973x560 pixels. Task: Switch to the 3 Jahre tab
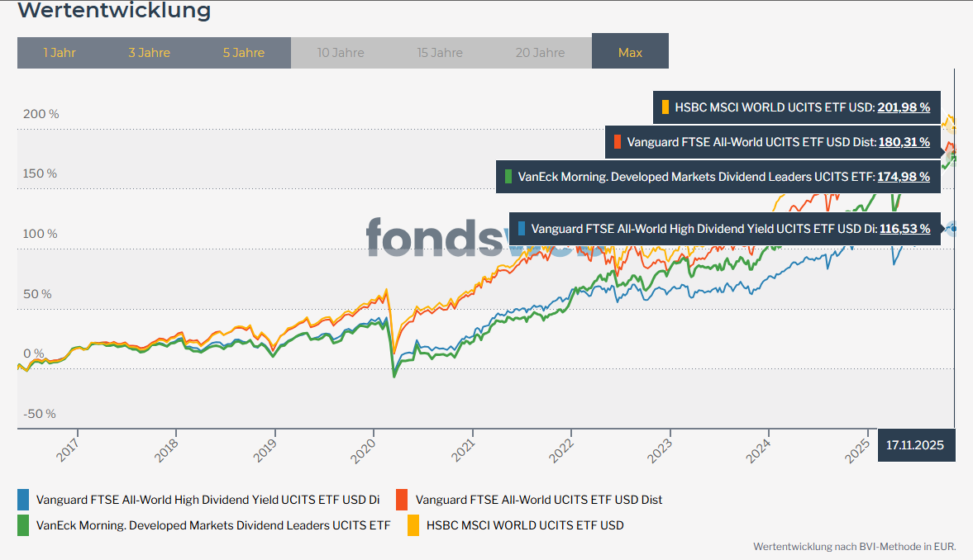[x=149, y=52]
